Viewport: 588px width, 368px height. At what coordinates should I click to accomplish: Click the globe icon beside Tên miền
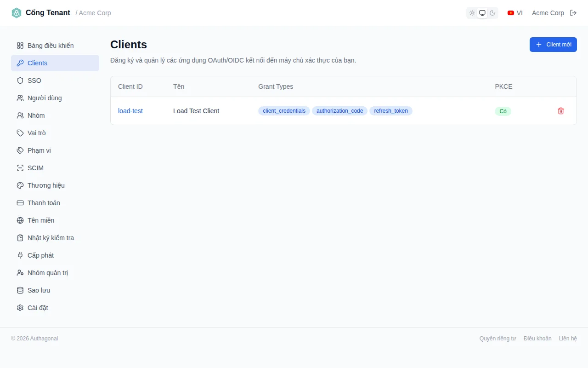point(20,220)
